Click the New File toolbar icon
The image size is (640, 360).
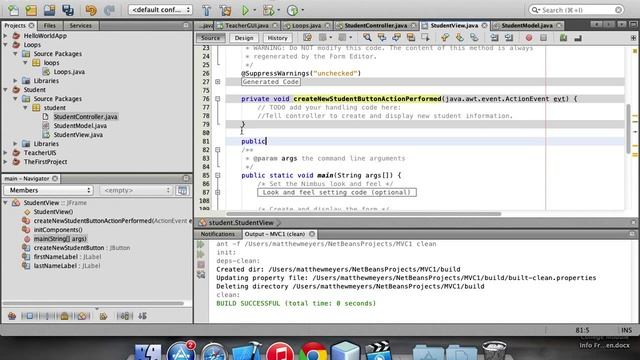(x=13, y=10)
